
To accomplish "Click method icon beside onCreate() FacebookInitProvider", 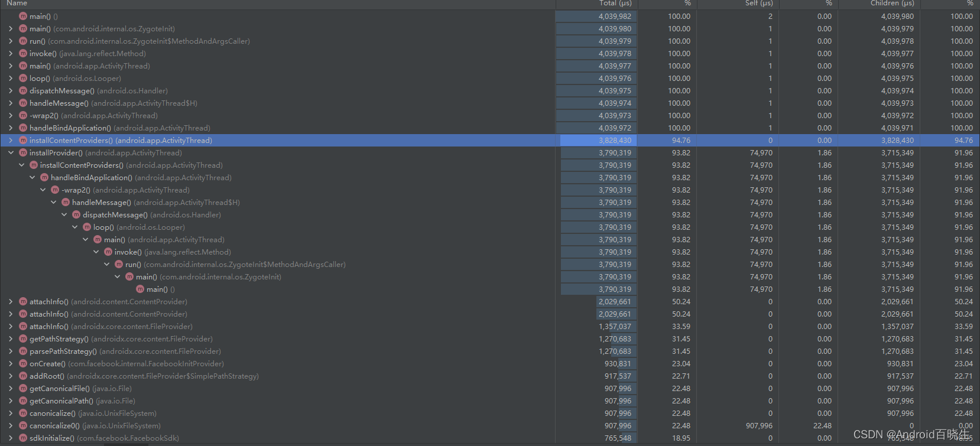I will click(x=23, y=363).
